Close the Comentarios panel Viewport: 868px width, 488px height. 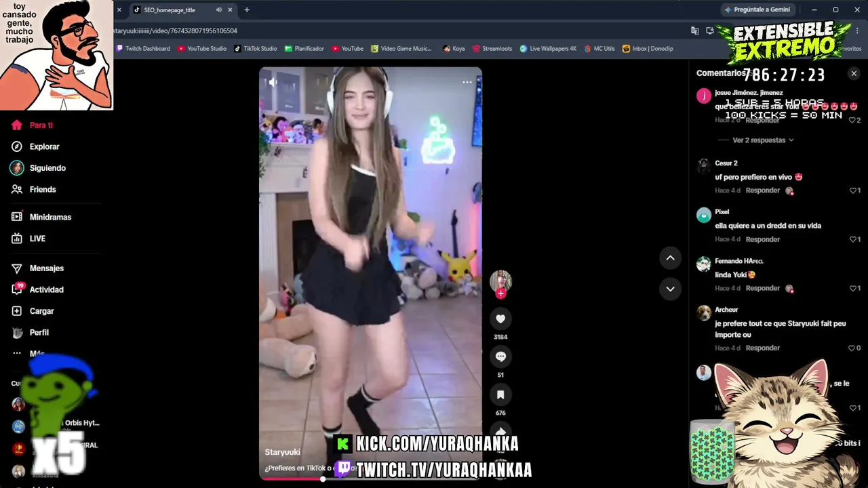854,73
